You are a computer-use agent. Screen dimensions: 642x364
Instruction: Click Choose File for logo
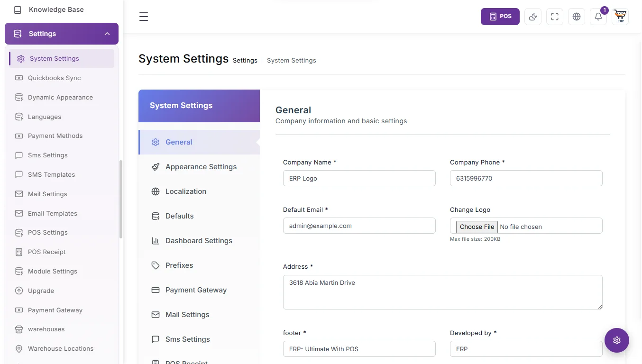pos(477,227)
